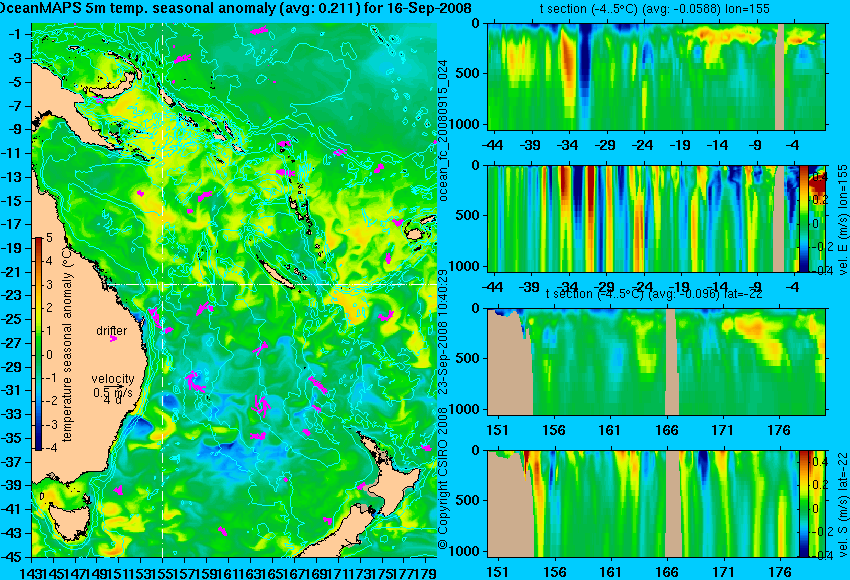Click the -45 latitude tick on map axis

pyautogui.click(x=11, y=557)
